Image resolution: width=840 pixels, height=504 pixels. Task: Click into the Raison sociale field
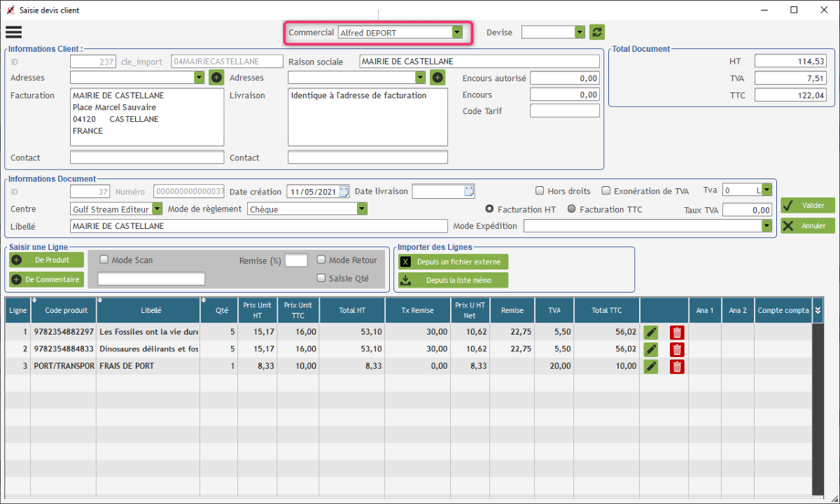(479, 62)
